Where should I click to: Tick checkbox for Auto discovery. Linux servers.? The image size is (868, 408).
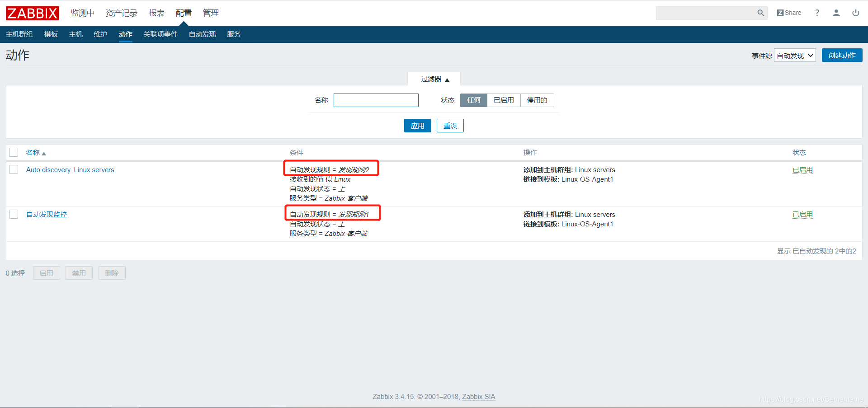[x=14, y=169]
